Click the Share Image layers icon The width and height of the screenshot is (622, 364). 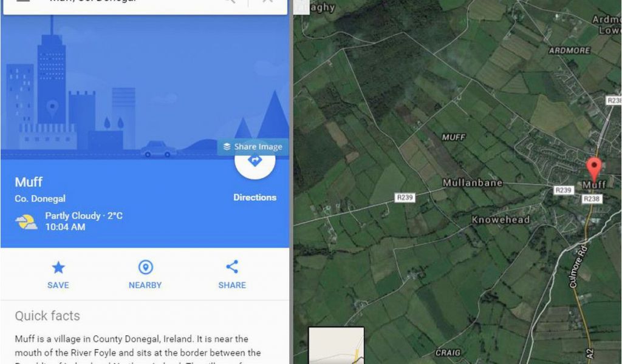227,147
